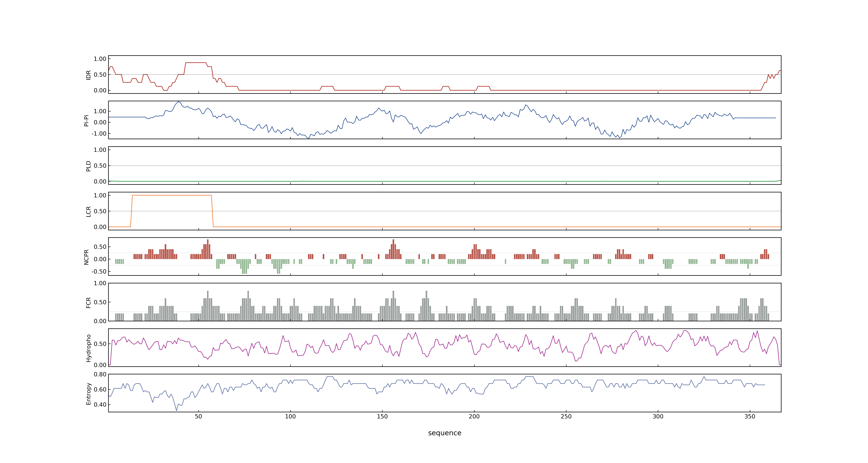Click the FCR axis label
This screenshot has width=868, height=463.
point(88,303)
